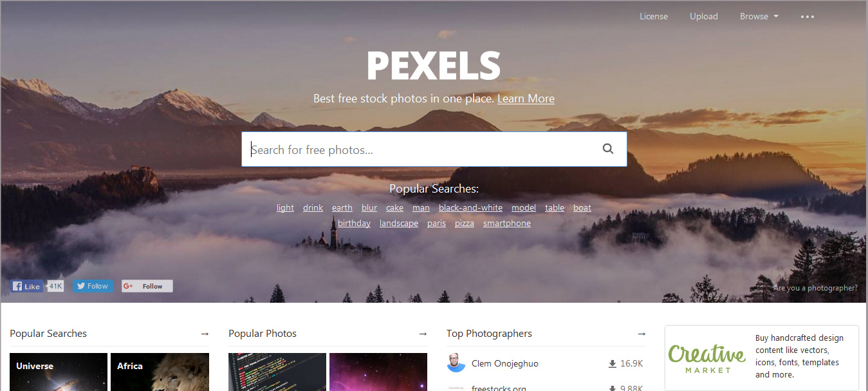The height and width of the screenshot is (391, 868).
Task: Follow Pexels on Twitter
Action: click(x=93, y=286)
